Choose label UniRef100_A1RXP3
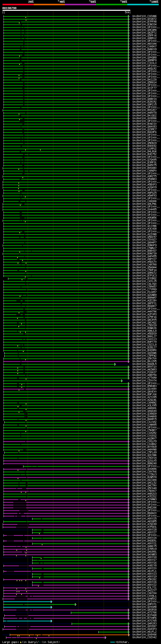This screenshot has height=644, width=161. tap(144, 629)
